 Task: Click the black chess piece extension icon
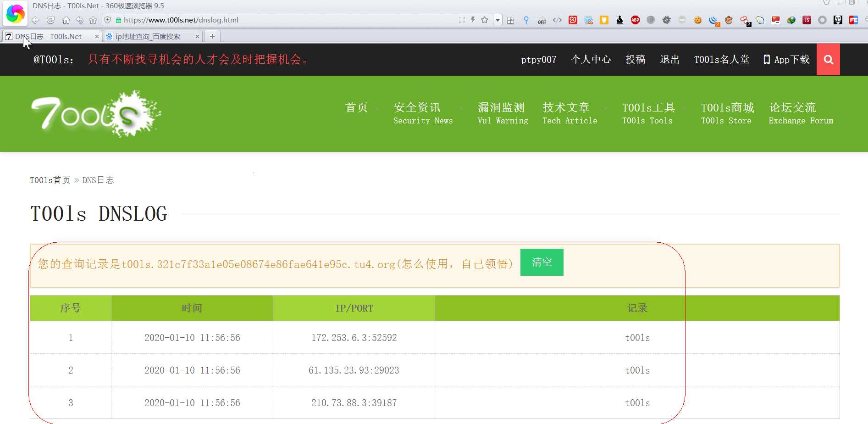click(620, 20)
